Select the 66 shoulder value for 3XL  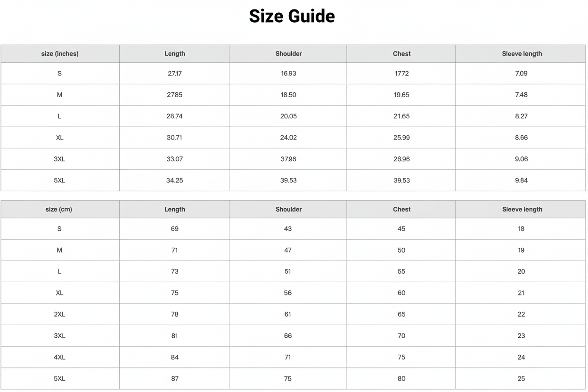pyautogui.click(x=288, y=336)
